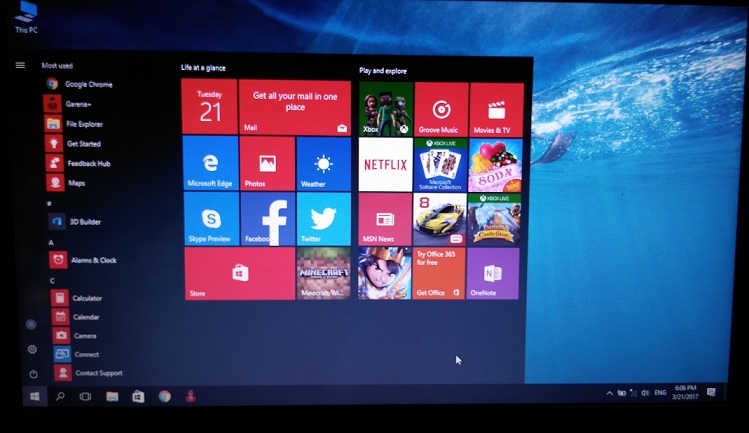Open the Facebook tile
The height and width of the screenshot is (433, 749).
[268, 219]
